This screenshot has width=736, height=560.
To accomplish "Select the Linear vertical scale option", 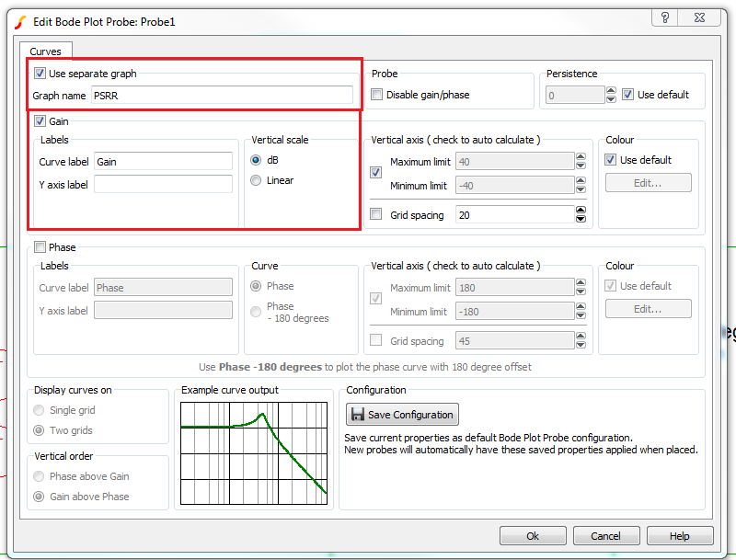I will coord(257,181).
